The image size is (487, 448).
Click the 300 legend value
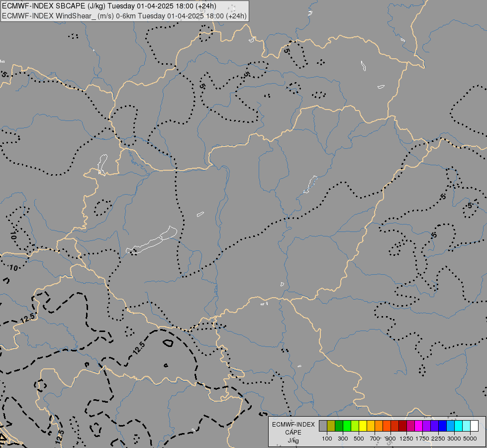(343, 439)
